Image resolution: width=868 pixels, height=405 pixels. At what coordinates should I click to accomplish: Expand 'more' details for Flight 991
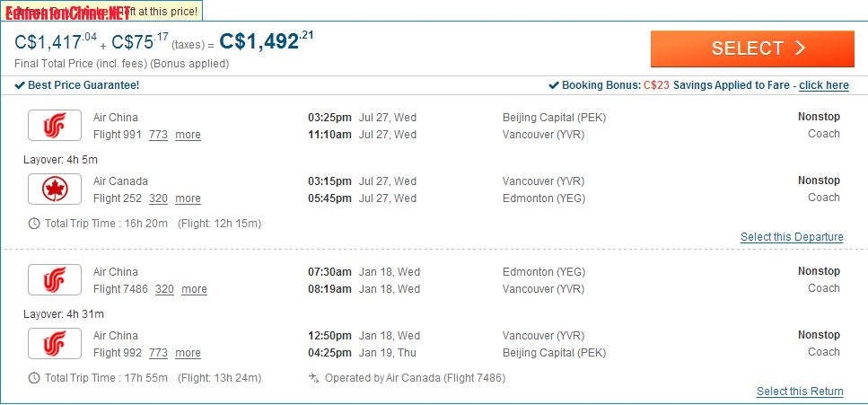(189, 135)
